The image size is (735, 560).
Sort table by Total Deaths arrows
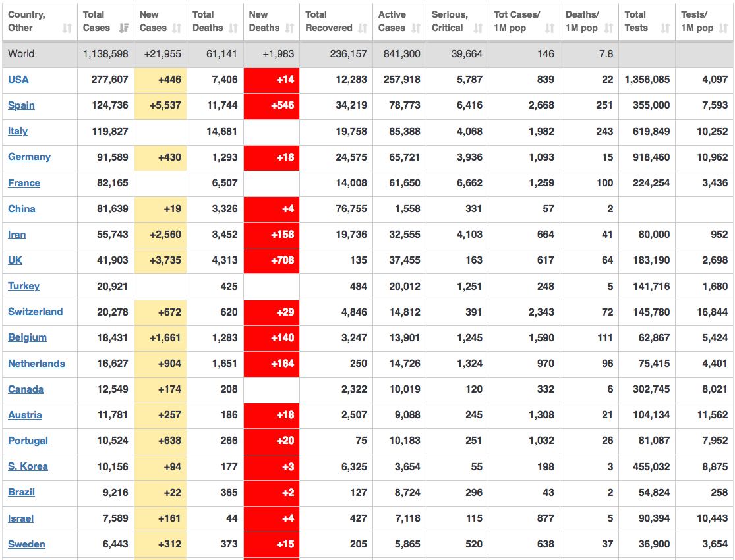(233, 28)
